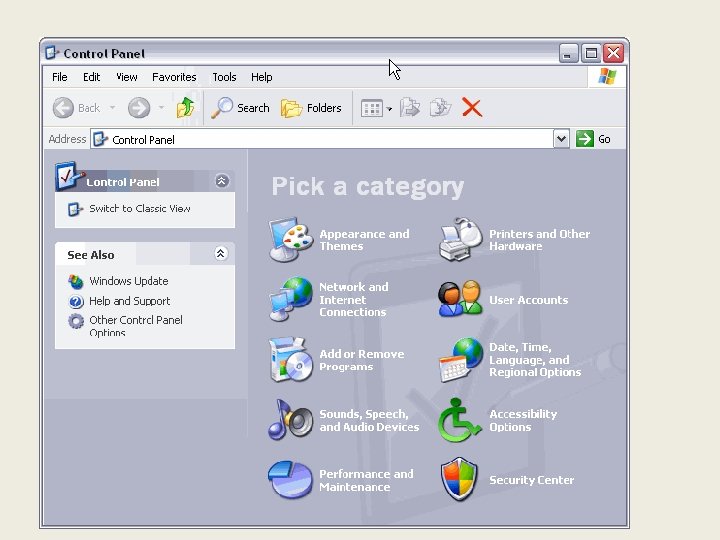720x540 pixels.
Task: Collapse the See Also sidebar section
Action: coord(221,253)
